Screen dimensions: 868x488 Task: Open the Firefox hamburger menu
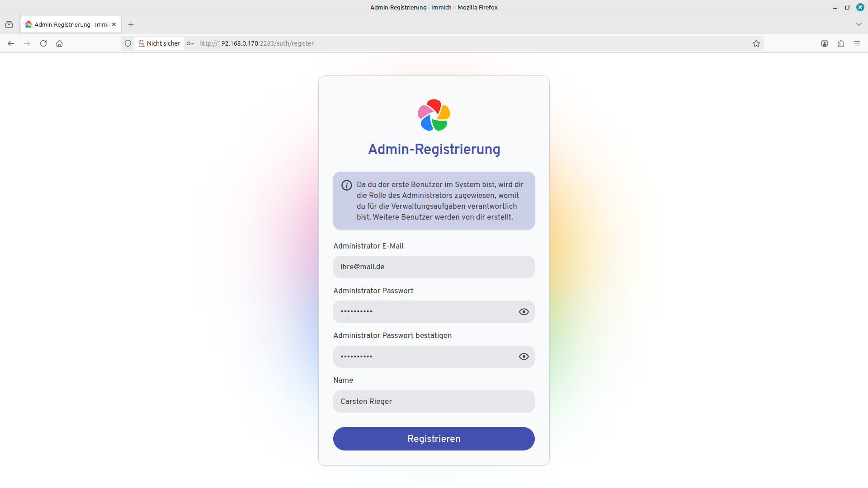(x=857, y=43)
